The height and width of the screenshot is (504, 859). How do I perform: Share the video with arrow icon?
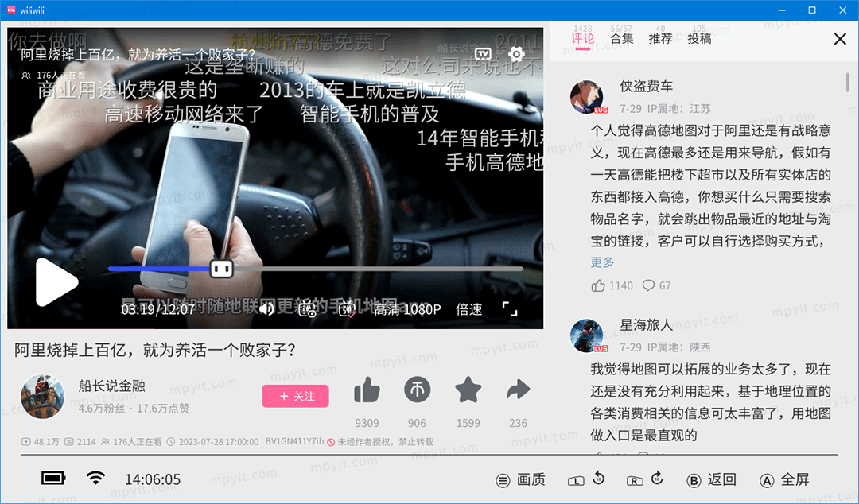pyautogui.click(x=519, y=390)
